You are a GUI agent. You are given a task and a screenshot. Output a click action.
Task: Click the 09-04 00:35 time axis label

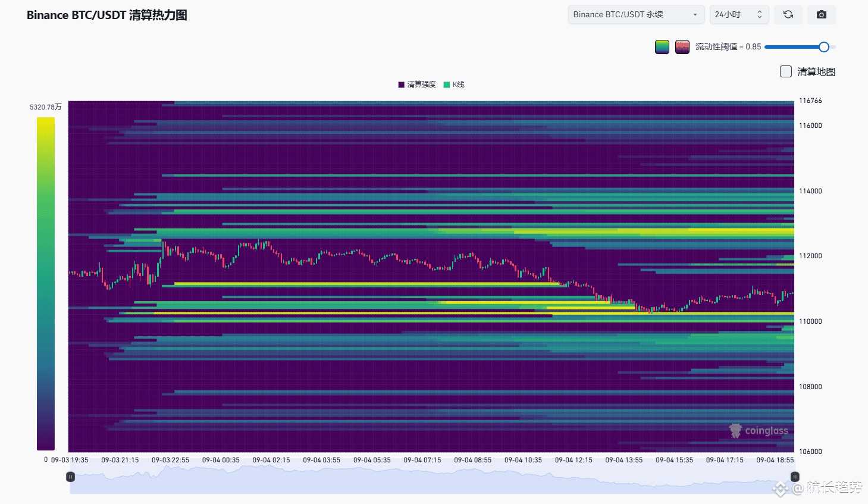[x=221, y=460]
